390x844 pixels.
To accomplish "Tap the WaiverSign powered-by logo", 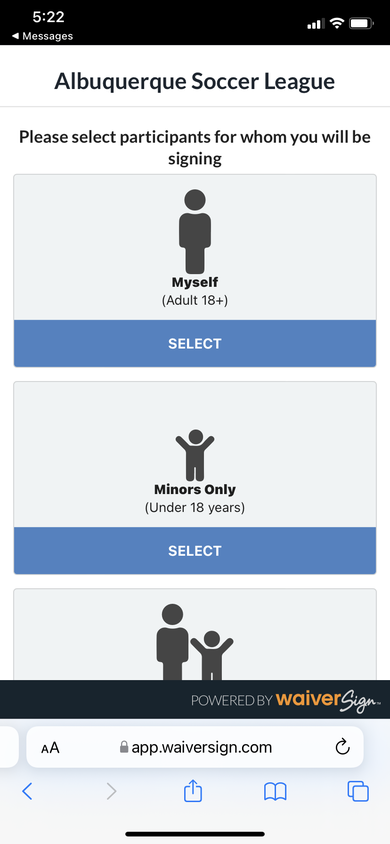I will (x=328, y=700).
